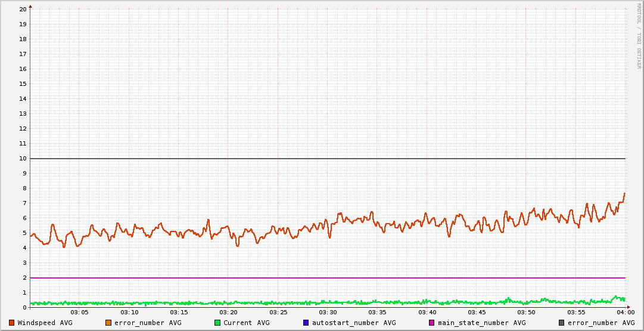The image size is (644, 331).
Task: Click the y-axis value 10 label
Action: coord(23,159)
